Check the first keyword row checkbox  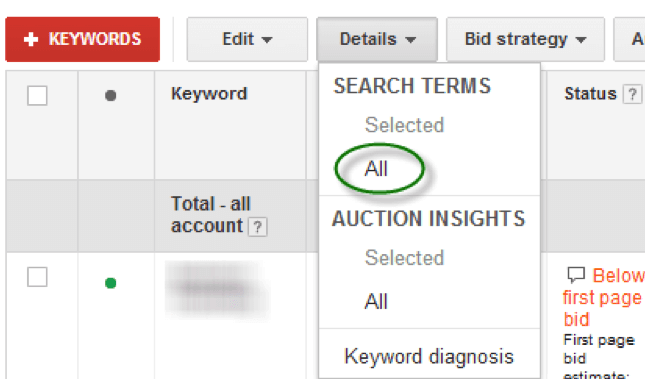(37, 277)
